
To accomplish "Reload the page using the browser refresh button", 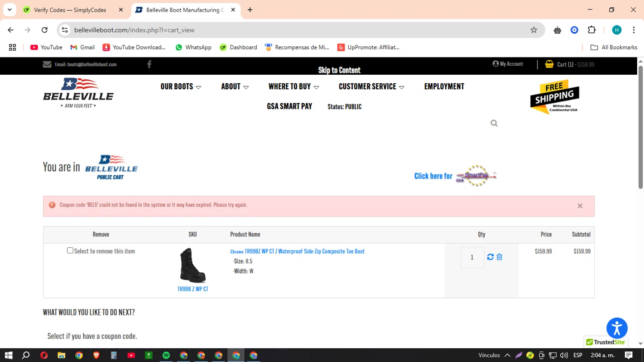I will tap(45, 30).
